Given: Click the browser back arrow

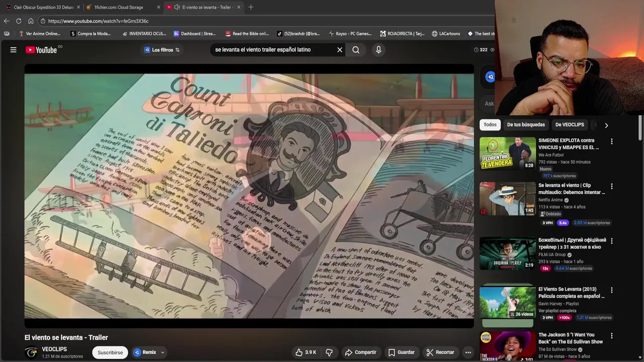Looking at the screenshot, I should (7, 21).
